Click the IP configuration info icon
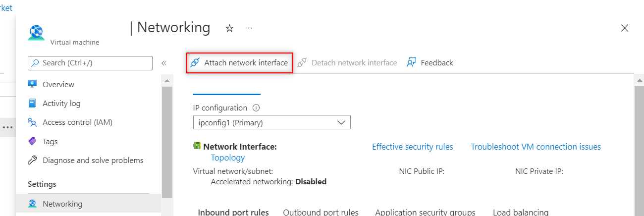 tap(256, 108)
